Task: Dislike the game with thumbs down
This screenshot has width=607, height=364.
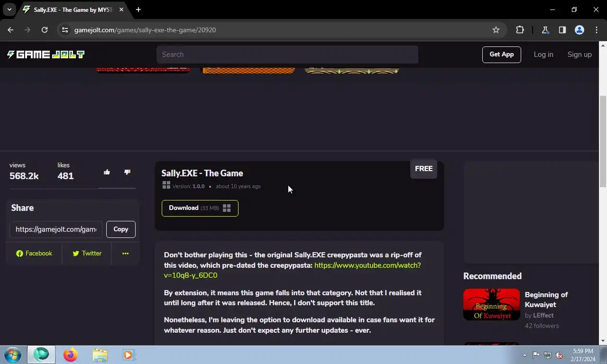Action: pos(127,172)
